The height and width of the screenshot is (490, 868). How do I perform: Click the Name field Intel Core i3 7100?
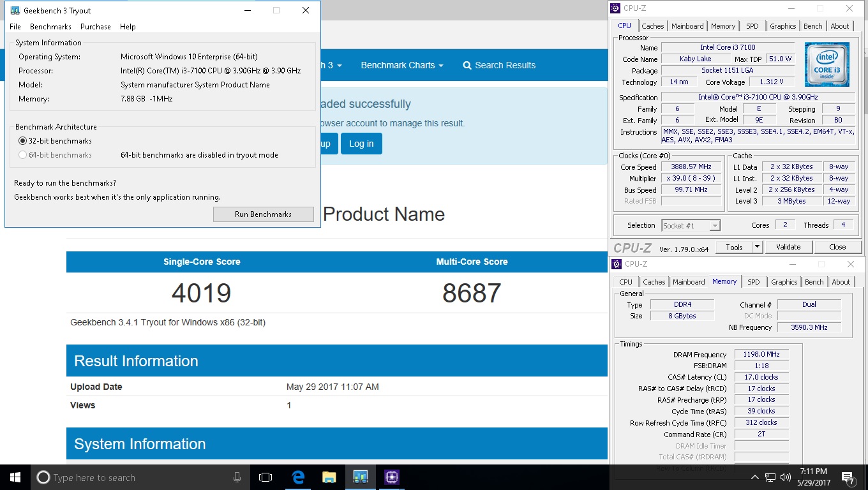pos(728,48)
